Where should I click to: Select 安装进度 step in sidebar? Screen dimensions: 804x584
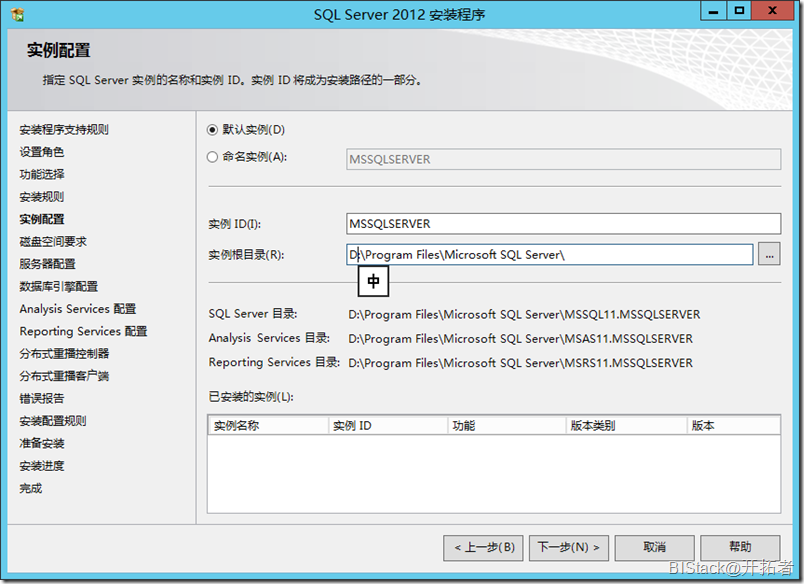click(42, 466)
